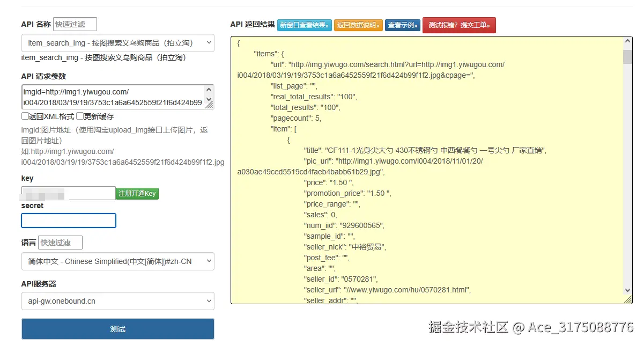644x345 pixels.
Task: Click the result box scrollbar thumb
Action: [627, 57]
